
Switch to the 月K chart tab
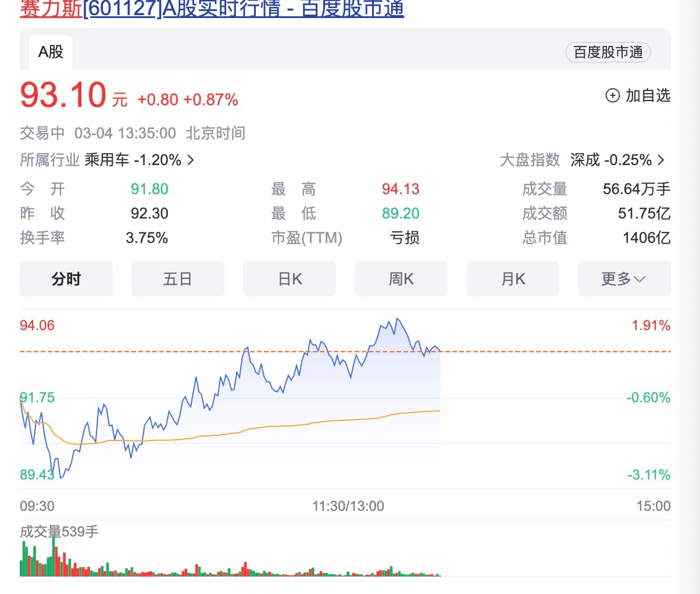[x=513, y=279]
